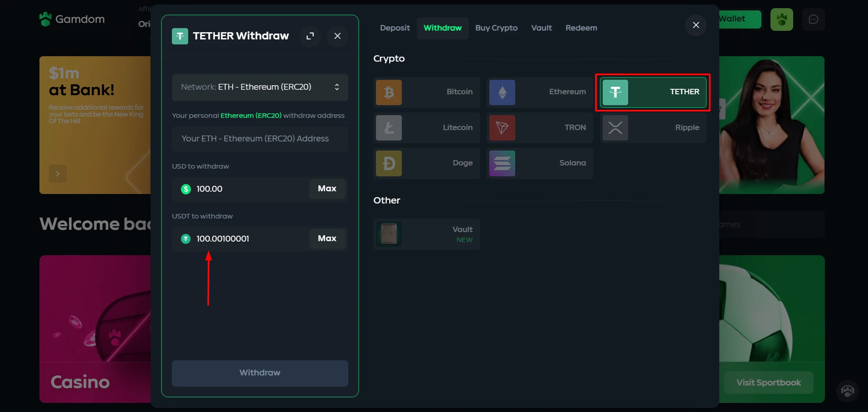This screenshot has height=412, width=868.
Task: Focus the ETH address input field
Action: click(x=260, y=139)
